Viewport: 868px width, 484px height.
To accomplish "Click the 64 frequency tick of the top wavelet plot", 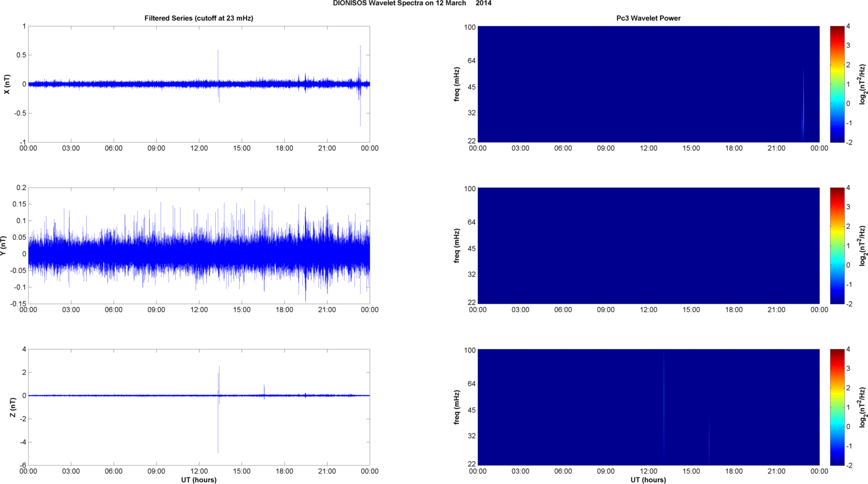I will tap(471, 61).
